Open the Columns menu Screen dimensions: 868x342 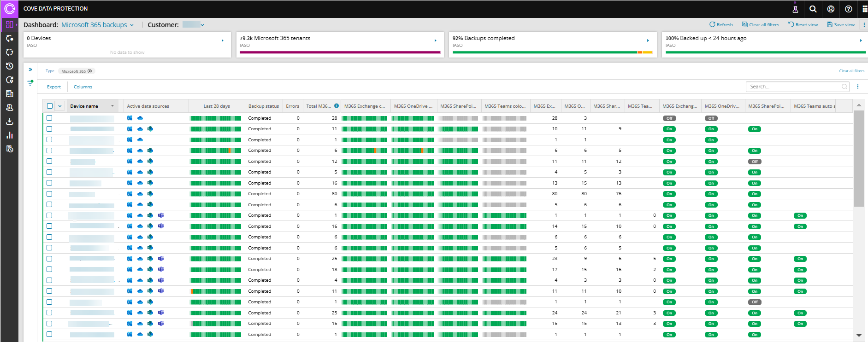[83, 87]
